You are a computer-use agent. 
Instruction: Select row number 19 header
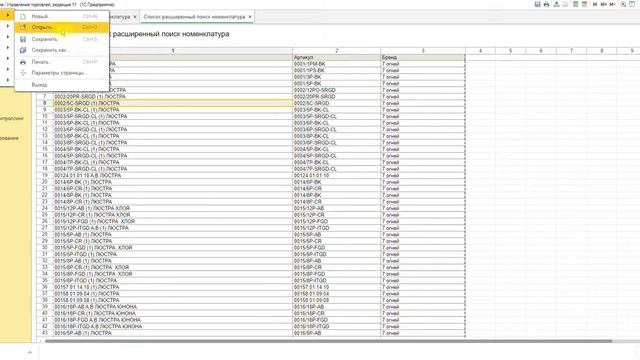45,176
